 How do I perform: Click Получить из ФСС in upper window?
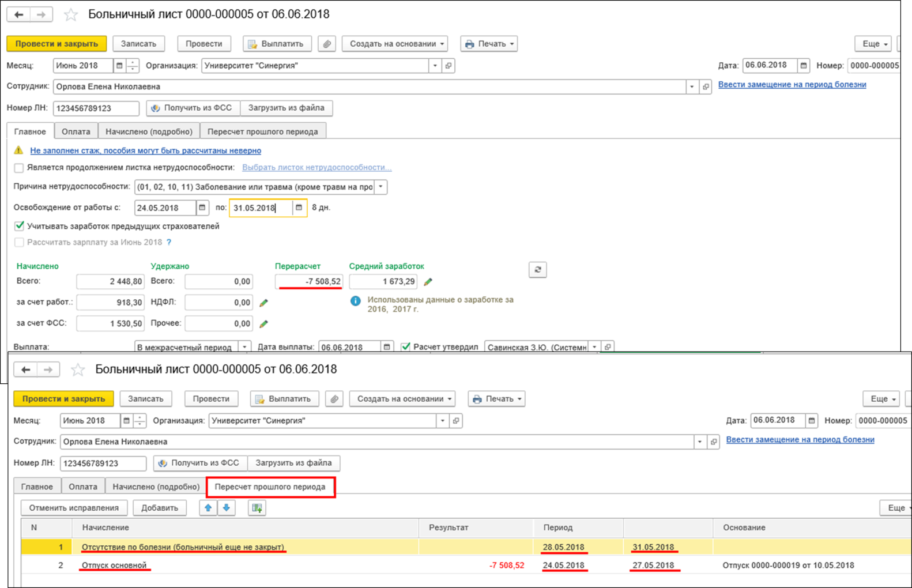click(193, 108)
